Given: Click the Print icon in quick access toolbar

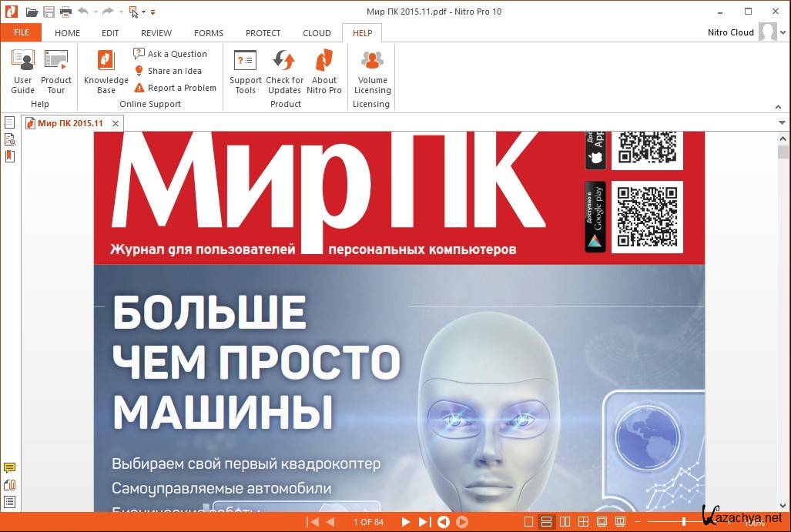Looking at the screenshot, I should pos(66,12).
